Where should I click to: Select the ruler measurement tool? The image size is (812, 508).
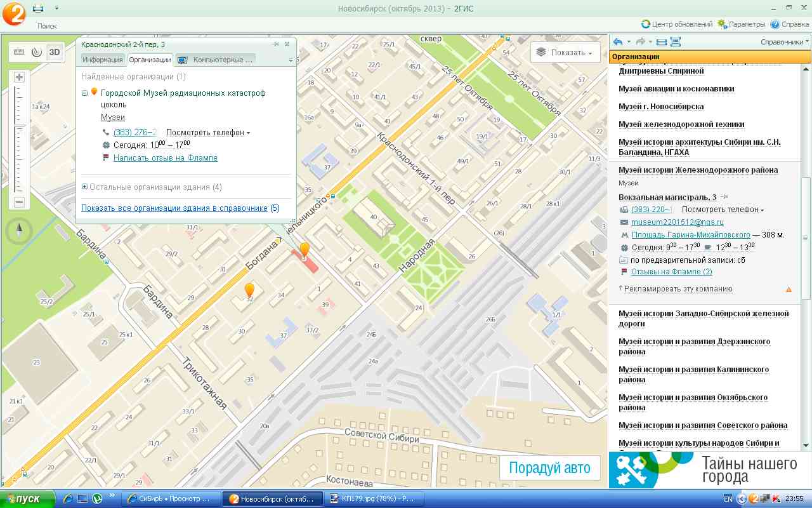(x=19, y=52)
